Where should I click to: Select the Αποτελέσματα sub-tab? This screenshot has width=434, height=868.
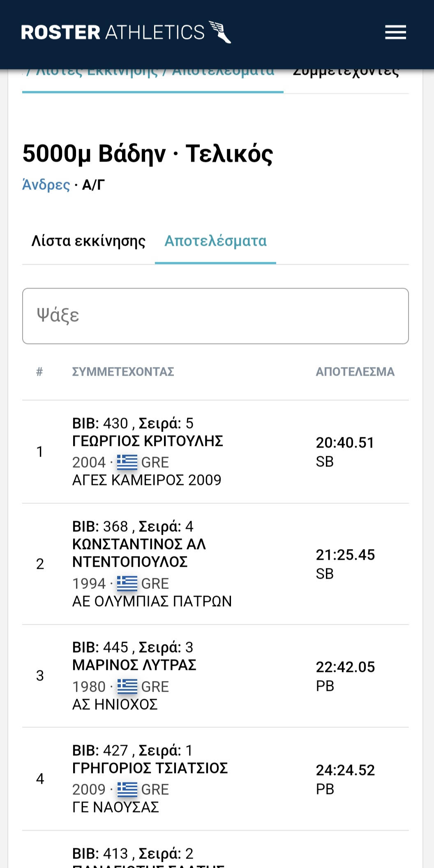[x=215, y=241]
